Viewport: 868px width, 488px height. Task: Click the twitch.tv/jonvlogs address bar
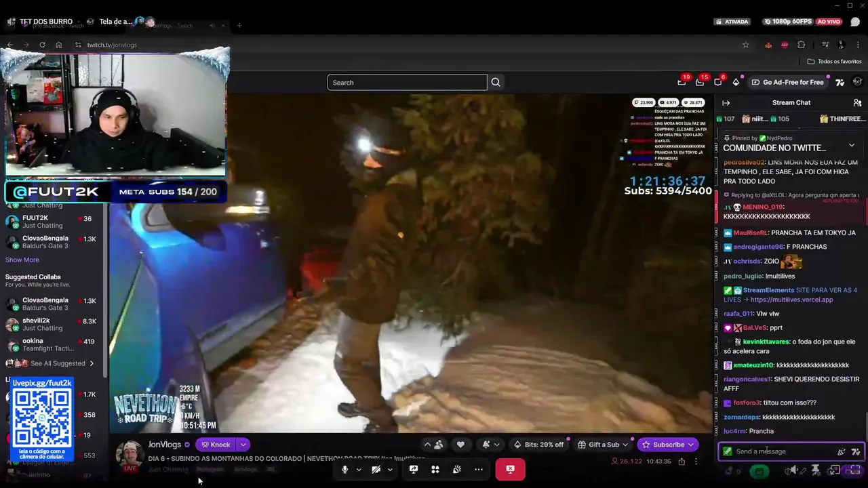(x=112, y=45)
